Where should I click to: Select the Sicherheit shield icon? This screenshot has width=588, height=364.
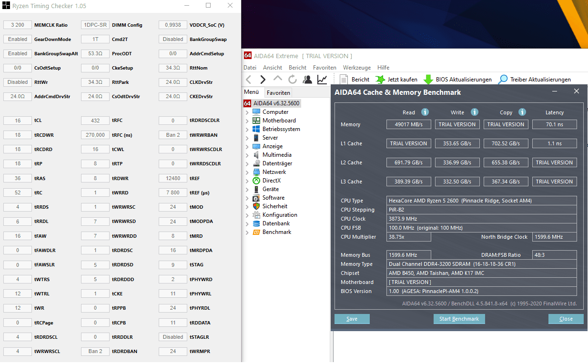tap(256, 206)
